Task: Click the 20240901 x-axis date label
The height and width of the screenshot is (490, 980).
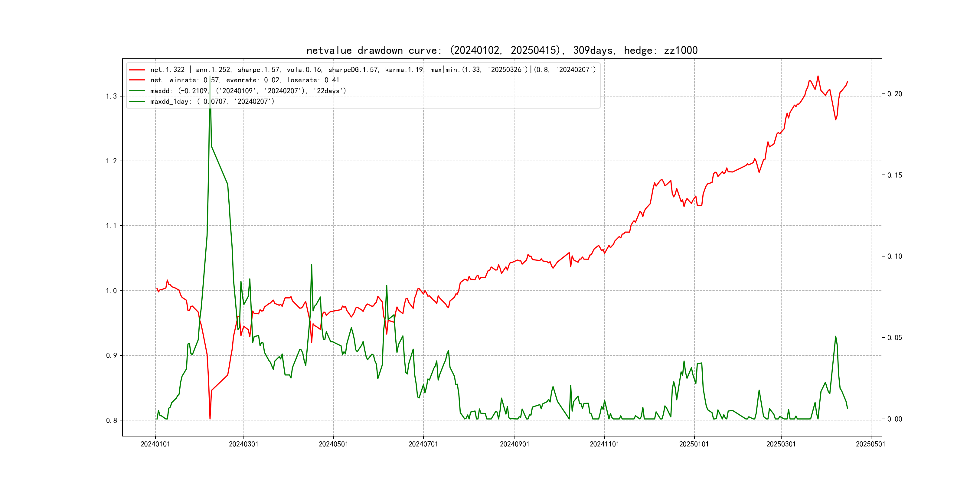Action: click(x=514, y=444)
